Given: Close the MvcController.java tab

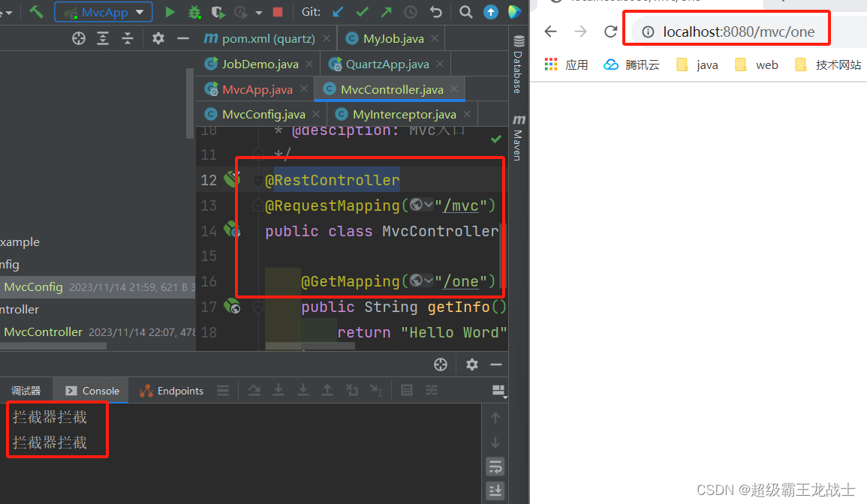Looking at the screenshot, I should point(454,89).
